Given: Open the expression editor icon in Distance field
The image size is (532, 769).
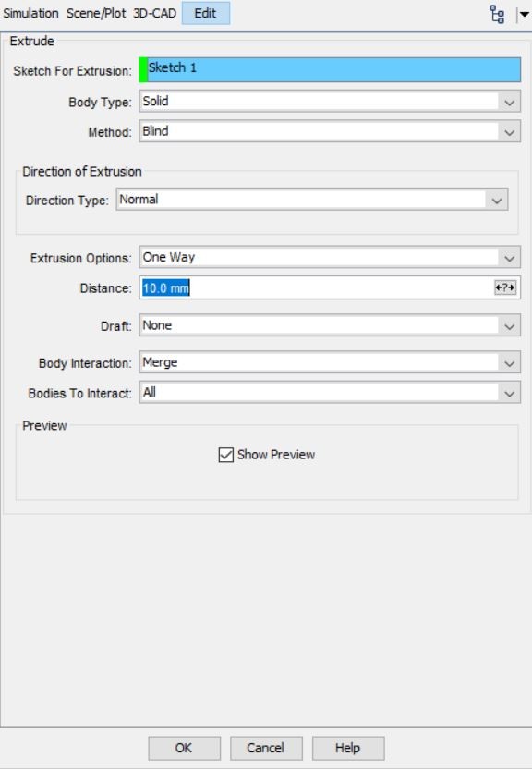Looking at the screenshot, I should pos(505,287).
